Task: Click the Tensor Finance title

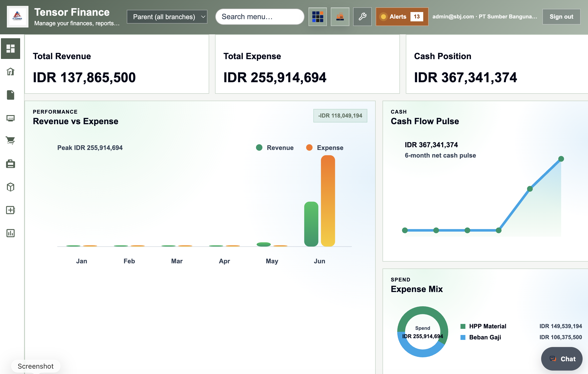Action: click(72, 12)
